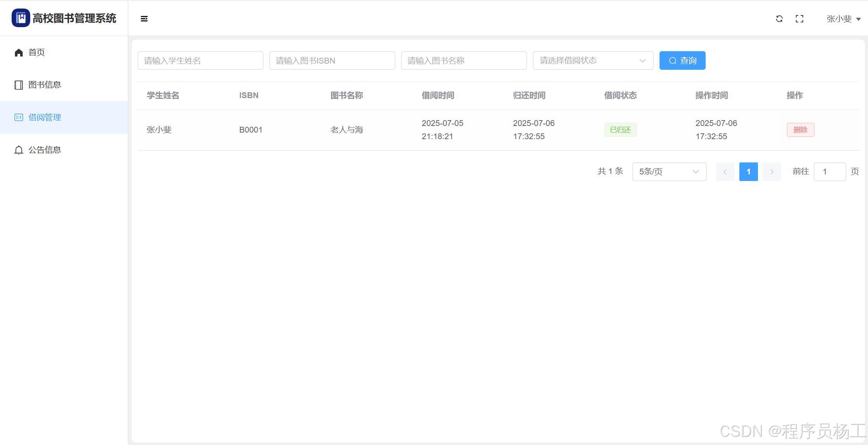Click the library system logo icon
868x445 pixels.
[x=21, y=18]
